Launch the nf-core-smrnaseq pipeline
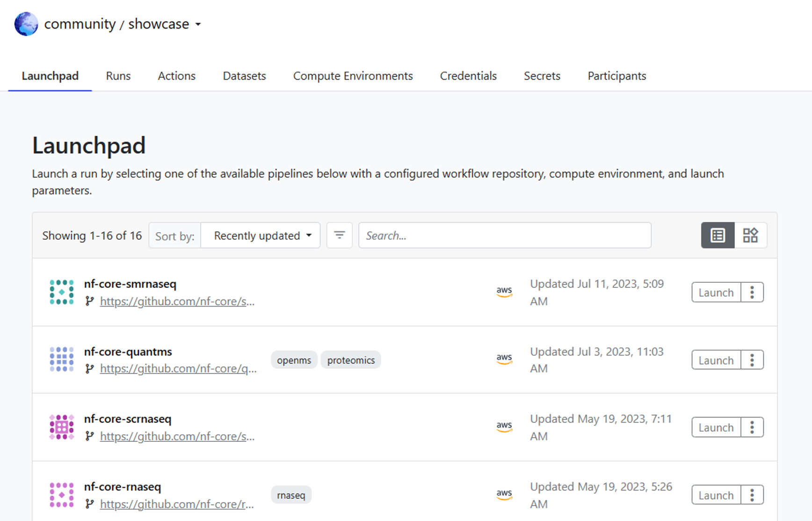This screenshot has width=812, height=521. (716, 292)
